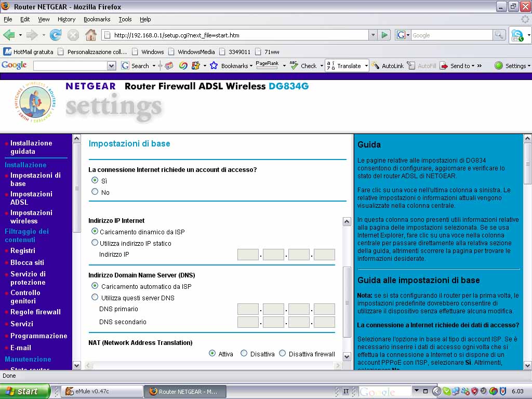Go to the Firefox Home page
Viewport: 532px width, 399px height.
90,35
